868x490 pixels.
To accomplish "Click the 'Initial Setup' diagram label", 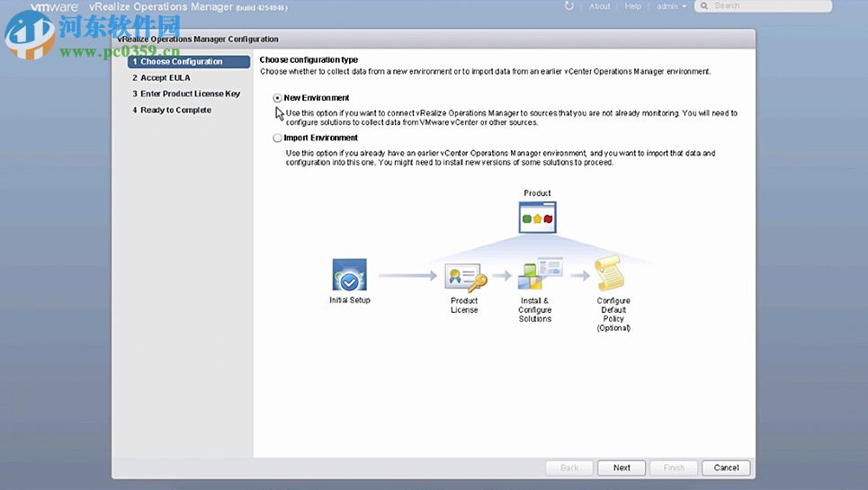I will [x=350, y=299].
